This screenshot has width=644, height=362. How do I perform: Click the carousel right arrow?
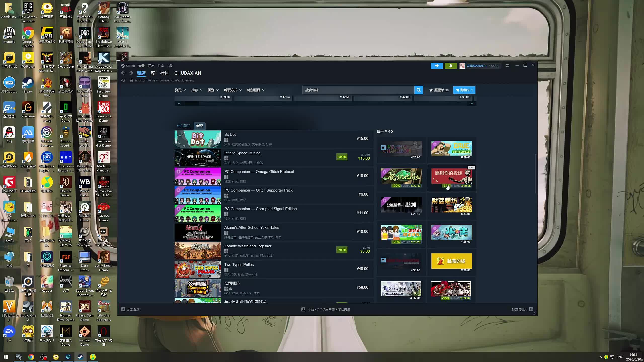click(472, 103)
